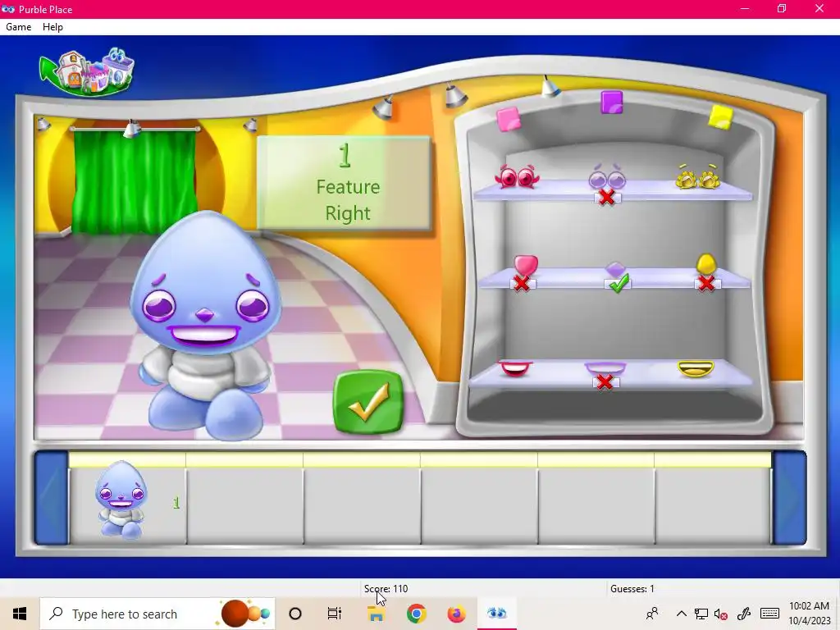Open the Windows Start menu
This screenshot has width=840, height=630.
click(x=20, y=614)
